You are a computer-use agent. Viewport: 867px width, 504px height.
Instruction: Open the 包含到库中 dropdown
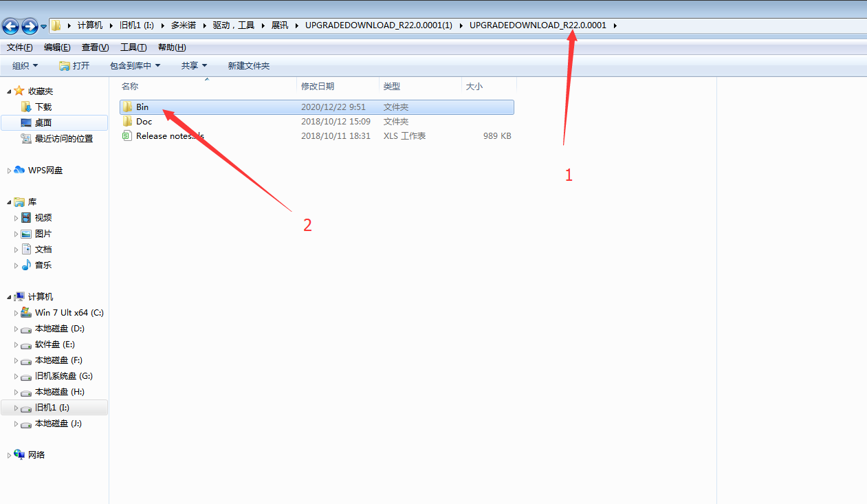click(x=135, y=66)
